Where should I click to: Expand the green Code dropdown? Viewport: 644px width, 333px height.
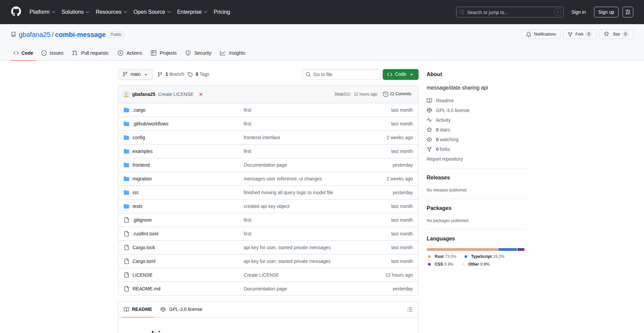point(411,74)
